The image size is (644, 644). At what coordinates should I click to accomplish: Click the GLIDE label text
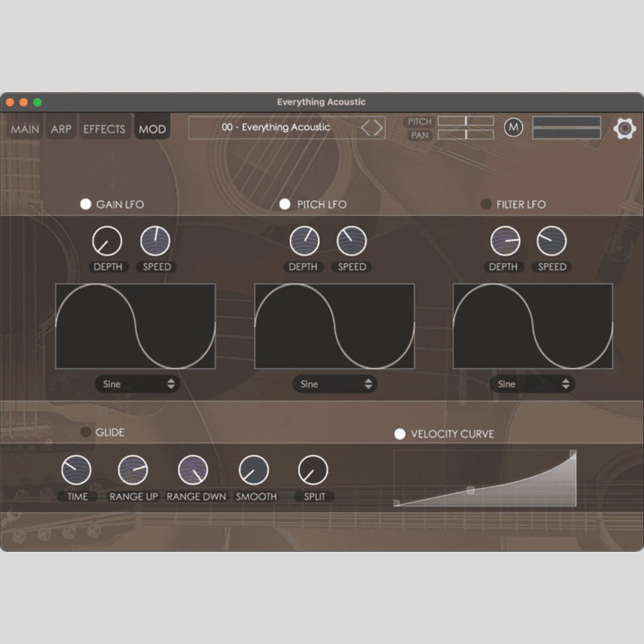tap(110, 432)
